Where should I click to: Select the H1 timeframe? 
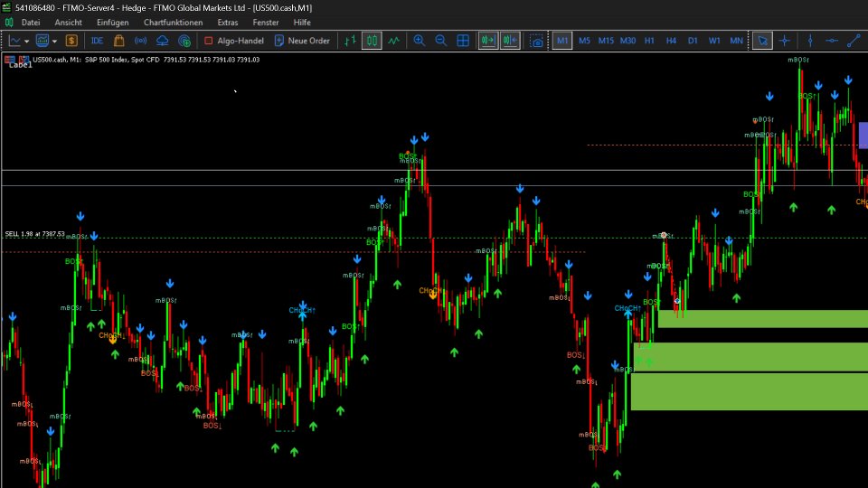pos(649,41)
